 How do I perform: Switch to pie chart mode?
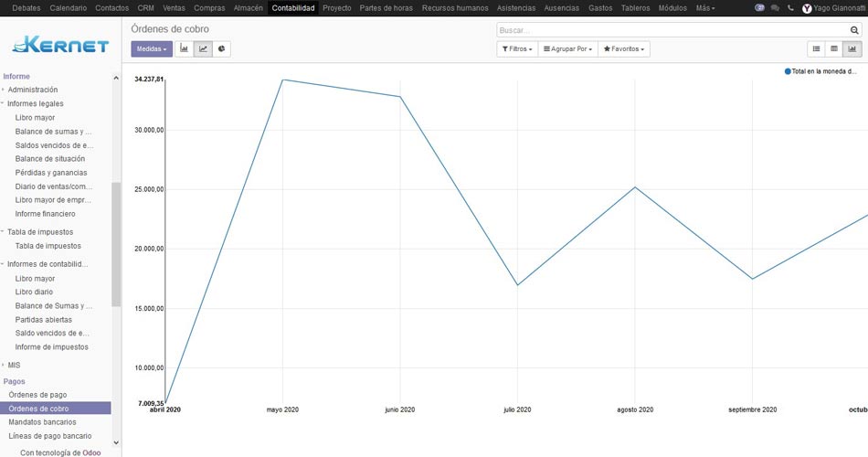(222, 48)
